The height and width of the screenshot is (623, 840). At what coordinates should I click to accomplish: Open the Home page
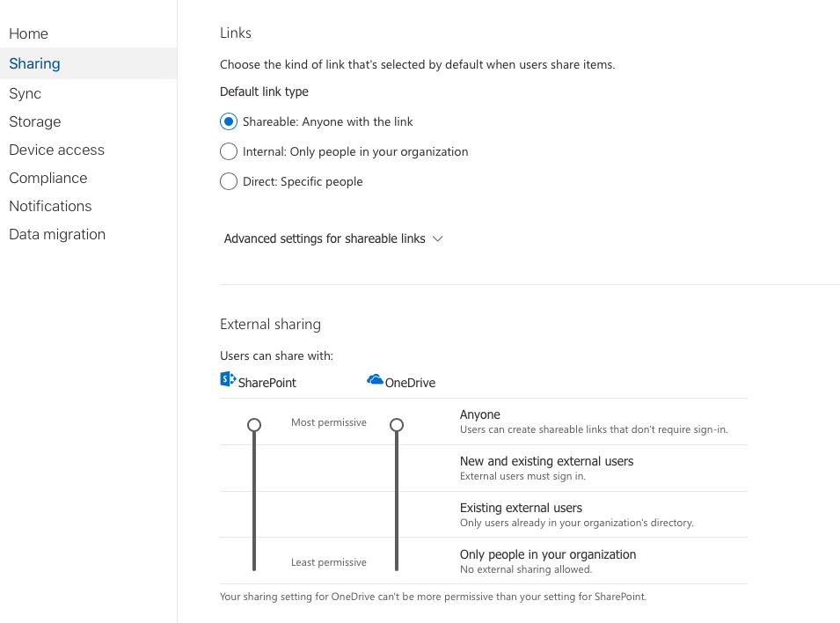(x=28, y=33)
